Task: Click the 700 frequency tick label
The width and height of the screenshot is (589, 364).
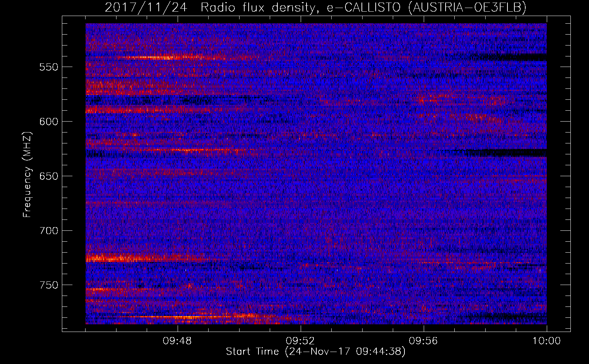Action: pos(49,231)
